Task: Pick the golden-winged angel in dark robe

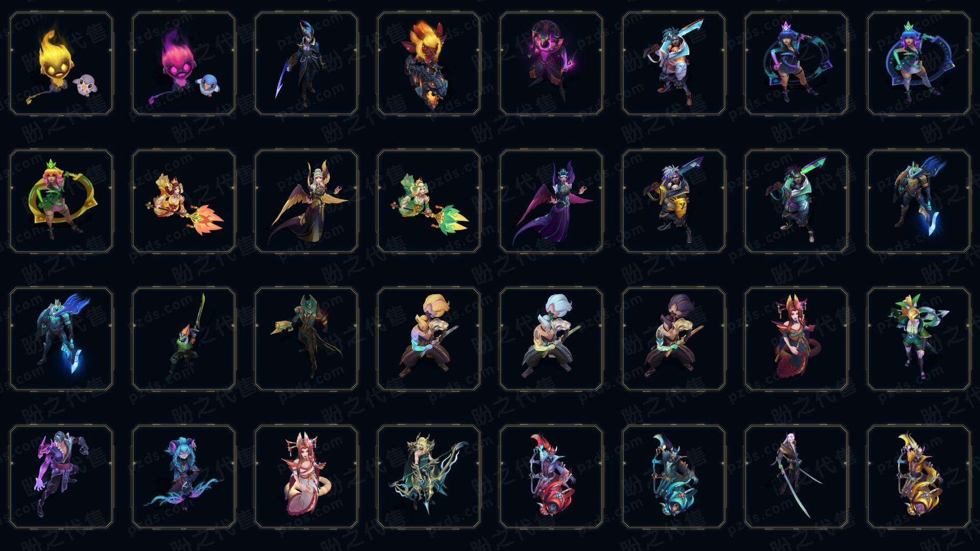Action: pyautogui.click(x=306, y=201)
